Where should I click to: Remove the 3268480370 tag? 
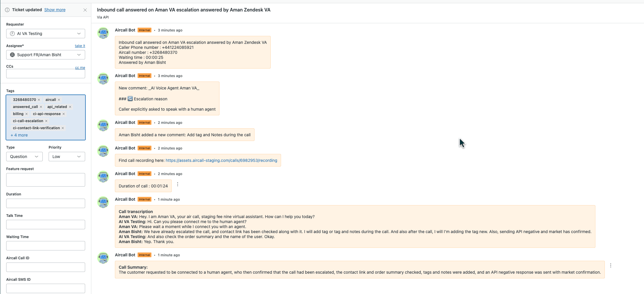[x=39, y=100]
